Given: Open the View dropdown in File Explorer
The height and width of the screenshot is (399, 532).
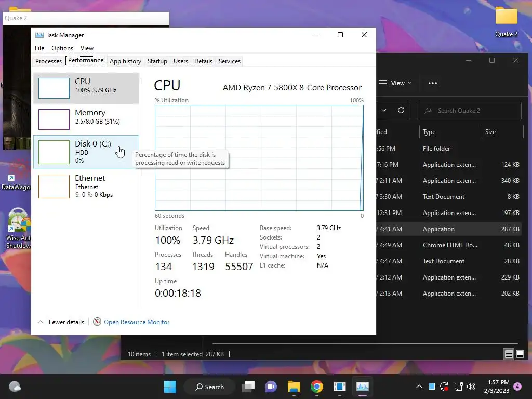Looking at the screenshot, I should pos(395,83).
